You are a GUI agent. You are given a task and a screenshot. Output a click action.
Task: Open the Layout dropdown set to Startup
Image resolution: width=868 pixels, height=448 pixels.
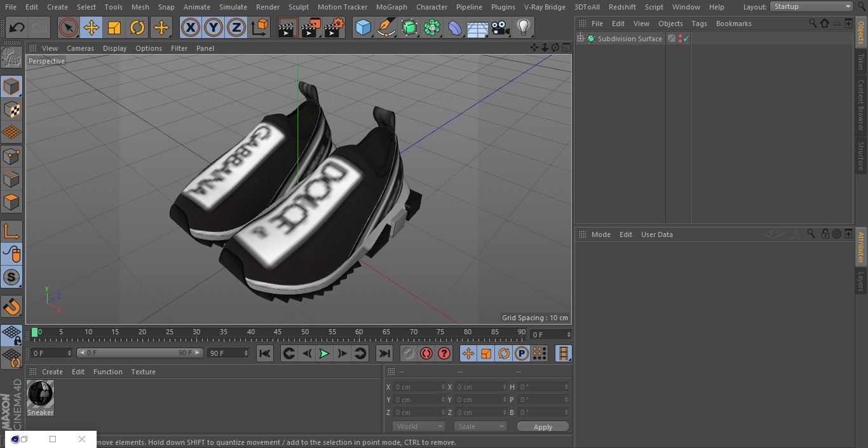coord(812,6)
